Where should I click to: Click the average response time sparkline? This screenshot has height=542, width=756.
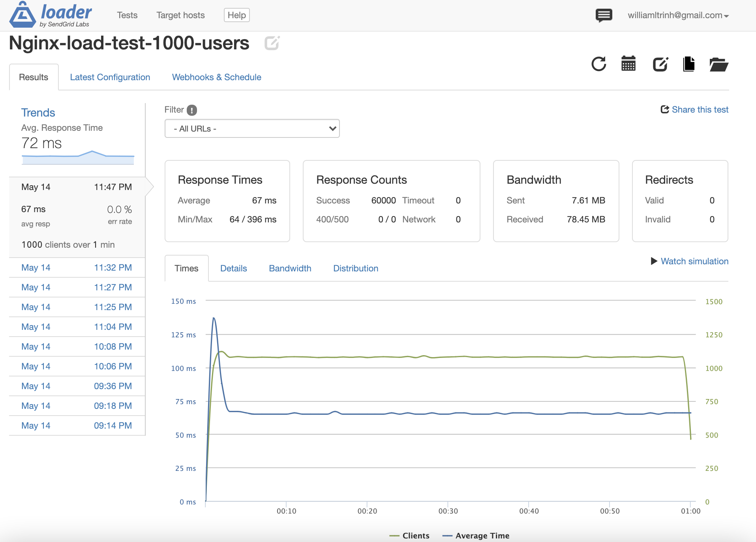[x=78, y=157]
